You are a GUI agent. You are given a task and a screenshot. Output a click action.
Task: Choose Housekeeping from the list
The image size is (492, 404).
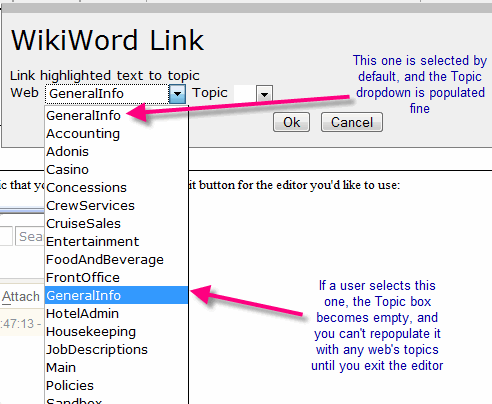click(116, 332)
